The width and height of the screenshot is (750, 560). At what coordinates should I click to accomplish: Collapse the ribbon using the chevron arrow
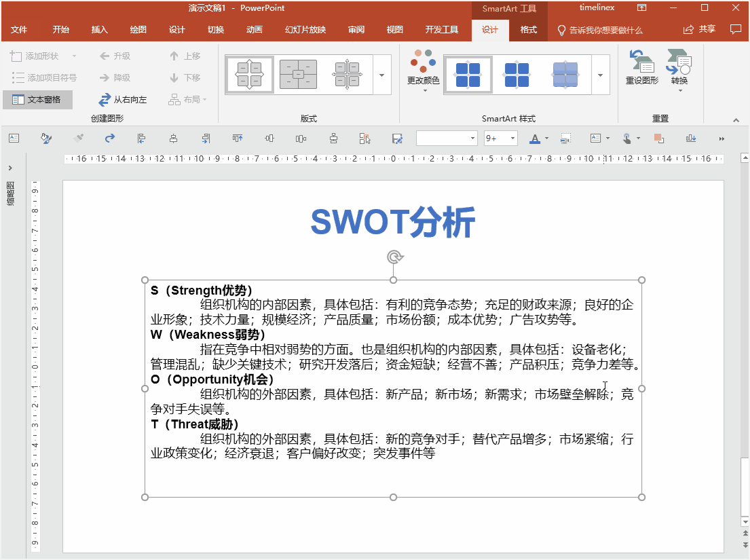click(736, 119)
